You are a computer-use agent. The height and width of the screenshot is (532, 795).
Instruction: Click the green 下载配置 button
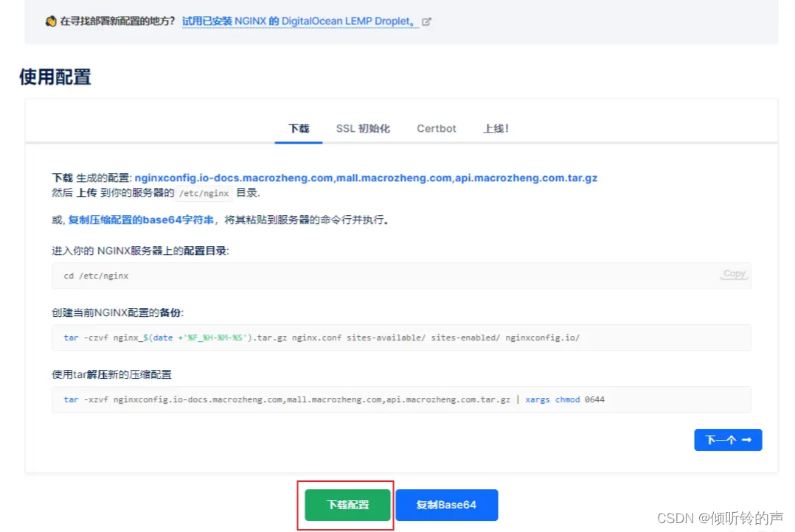tap(347, 505)
